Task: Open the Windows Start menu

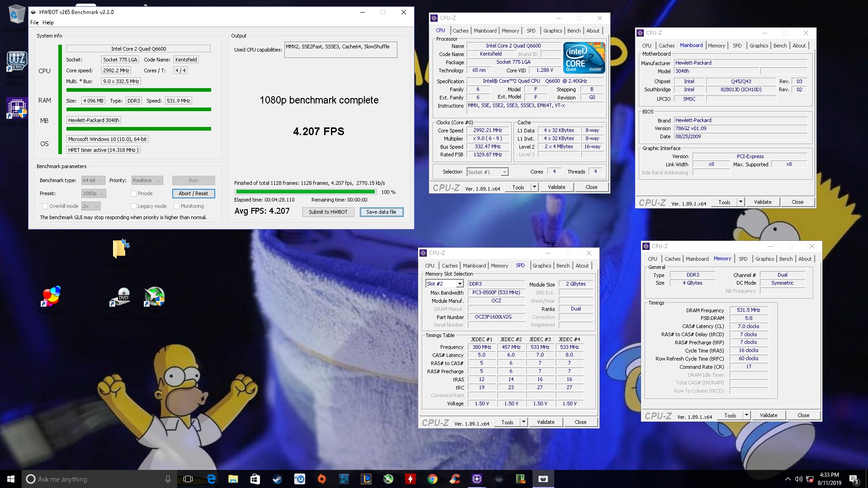Action: (x=11, y=479)
